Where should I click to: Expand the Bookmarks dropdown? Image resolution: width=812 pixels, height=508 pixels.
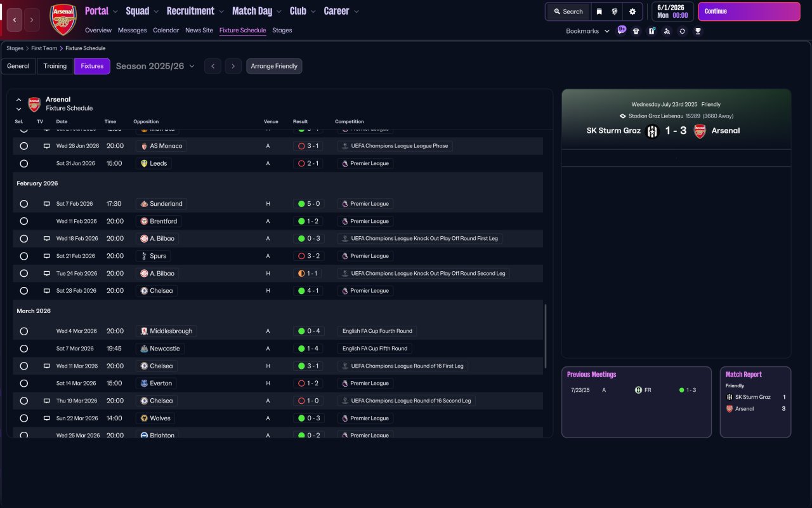coord(587,31)
